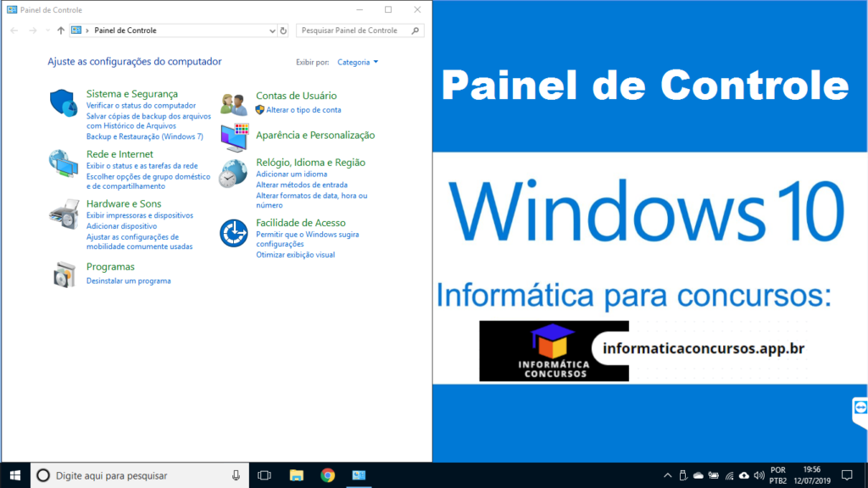Image resolution: width=868 pixels, height=488 pixels.
Task: Open the Windows Start menu
Action: coord(15,475)
